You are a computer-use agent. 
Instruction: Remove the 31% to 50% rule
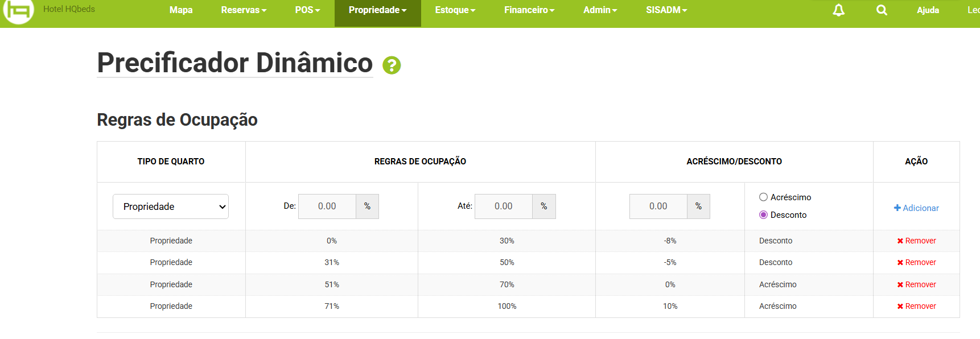(916, 262)
